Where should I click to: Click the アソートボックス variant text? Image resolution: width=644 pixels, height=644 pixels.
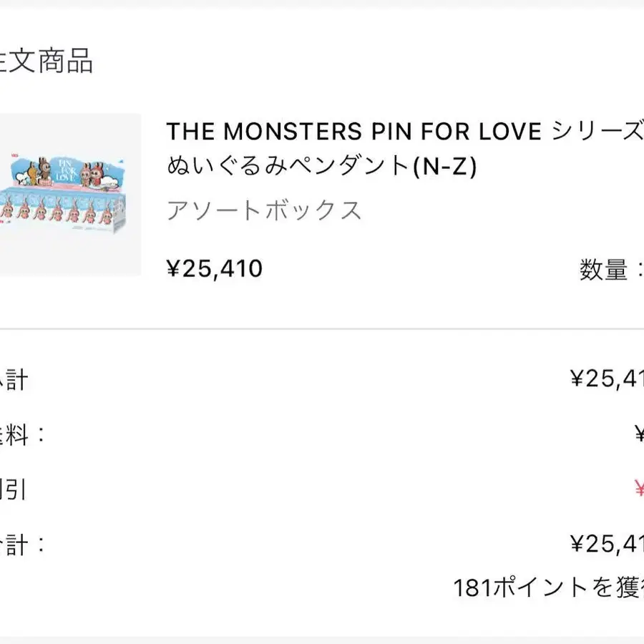click(x=264, y=211)
